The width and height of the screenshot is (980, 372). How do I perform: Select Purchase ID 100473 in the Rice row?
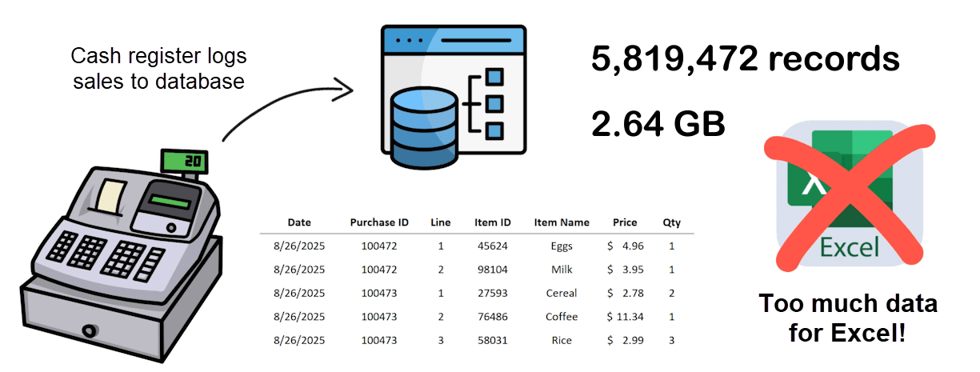pos(379,340)
